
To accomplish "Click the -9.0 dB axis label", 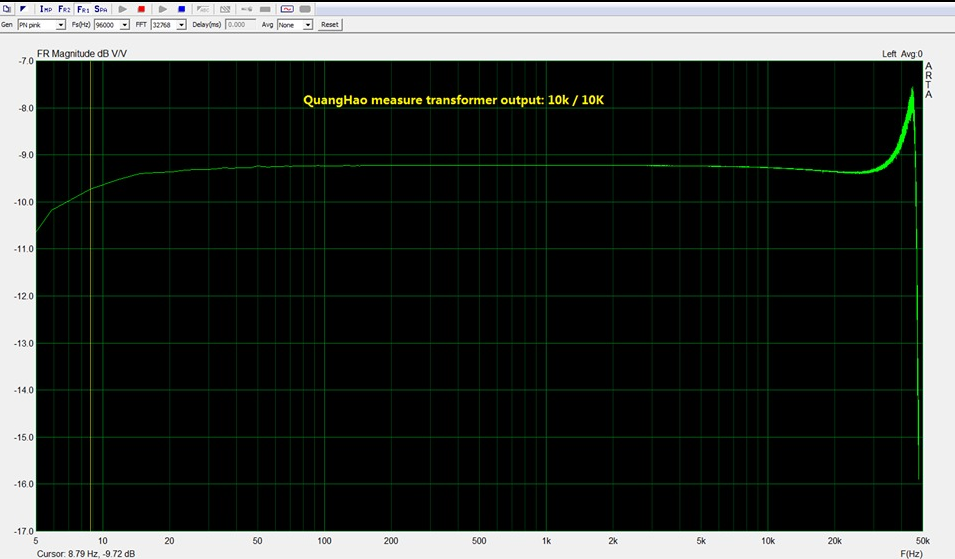I will 25,155.
